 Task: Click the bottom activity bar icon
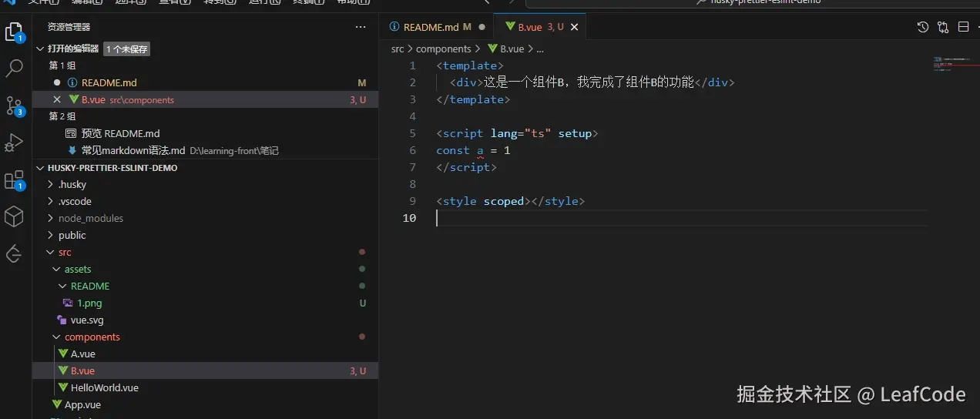click(x=14, y=253)
